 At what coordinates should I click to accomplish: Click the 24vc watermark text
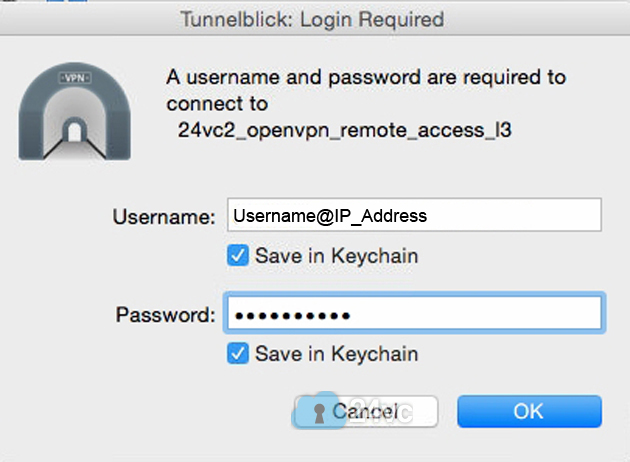coord(381,410)
